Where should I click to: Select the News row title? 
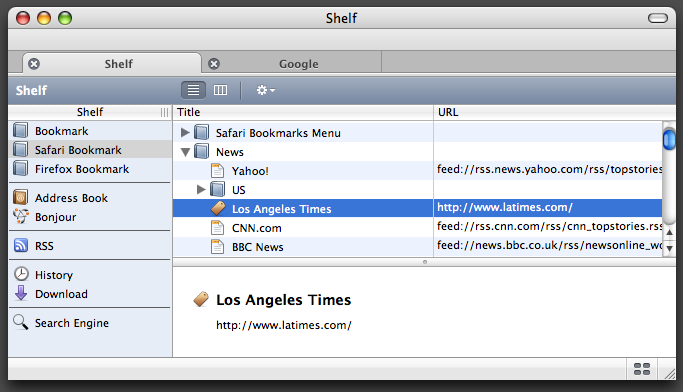point(230,152)
